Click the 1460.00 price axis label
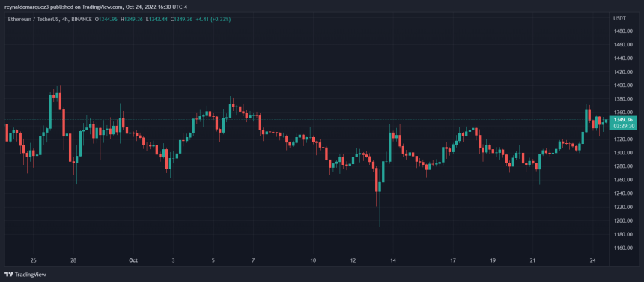The image size is (644, 282). tap(622, 45)
